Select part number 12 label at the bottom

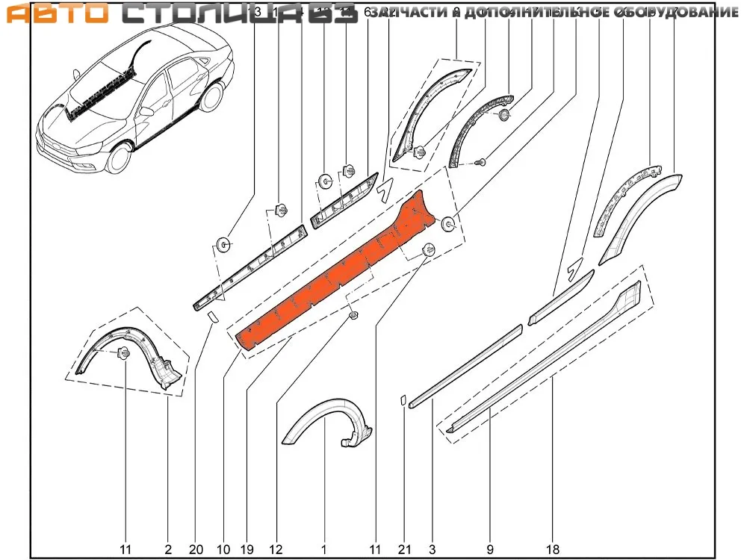click(276, 550)
